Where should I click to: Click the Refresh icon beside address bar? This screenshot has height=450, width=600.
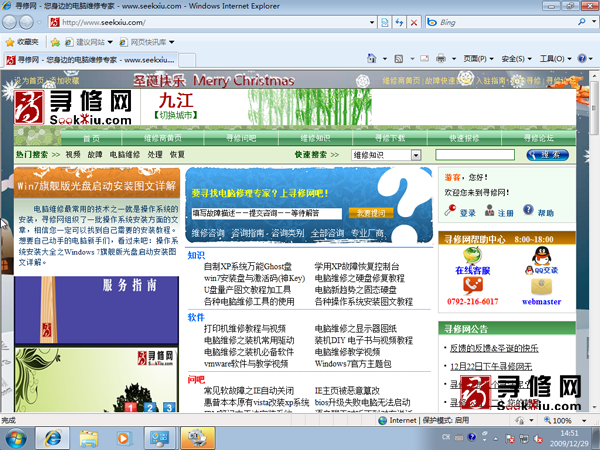pyautogui.click(x=399, y=22)
